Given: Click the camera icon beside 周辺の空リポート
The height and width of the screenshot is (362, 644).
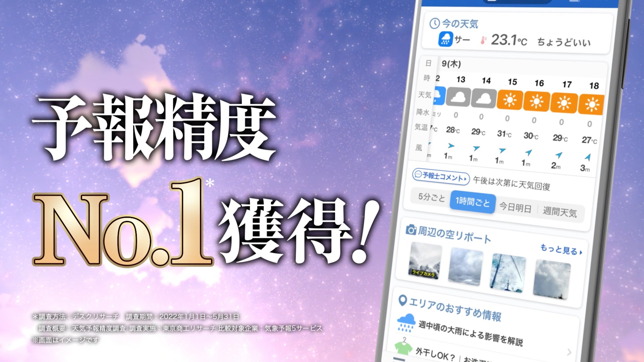Looking at the screenshot, I should click(x=411, y=230).
